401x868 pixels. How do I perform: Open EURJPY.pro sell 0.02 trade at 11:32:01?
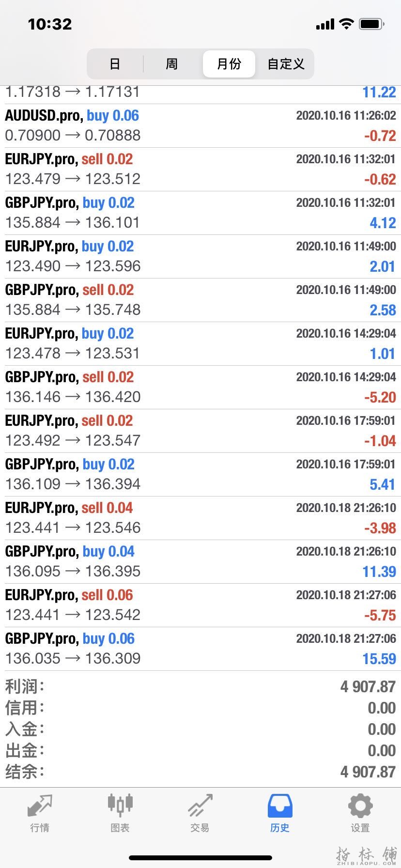click(x=200, y=169)
